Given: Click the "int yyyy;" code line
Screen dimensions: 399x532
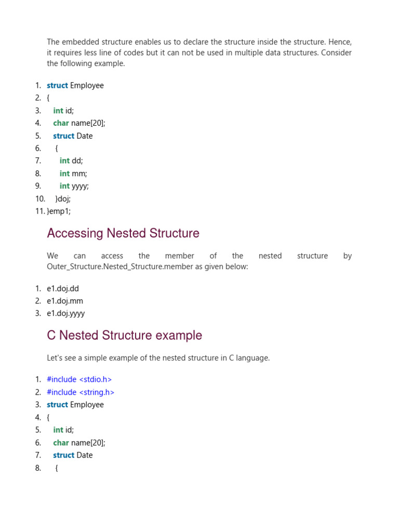Looking at the screenshot, I should click(74, 186).
